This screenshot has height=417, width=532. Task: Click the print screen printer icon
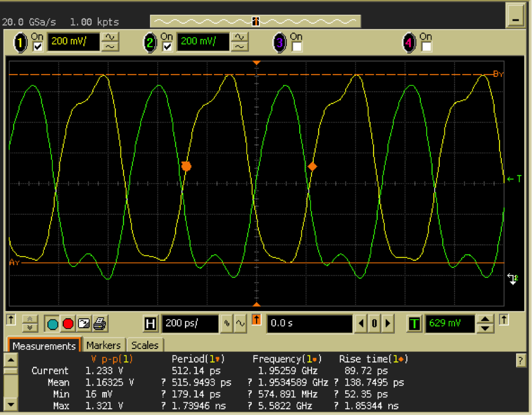100,324
